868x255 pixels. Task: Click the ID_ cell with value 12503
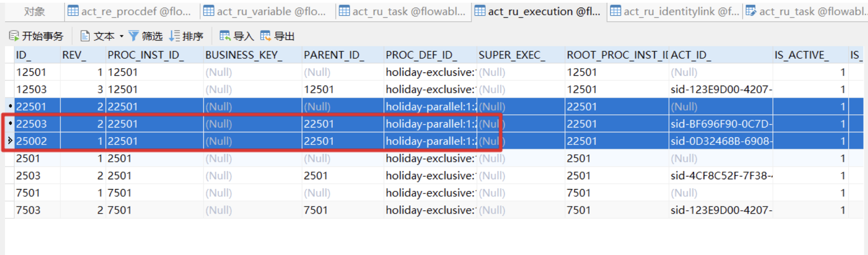pos(32,89)
